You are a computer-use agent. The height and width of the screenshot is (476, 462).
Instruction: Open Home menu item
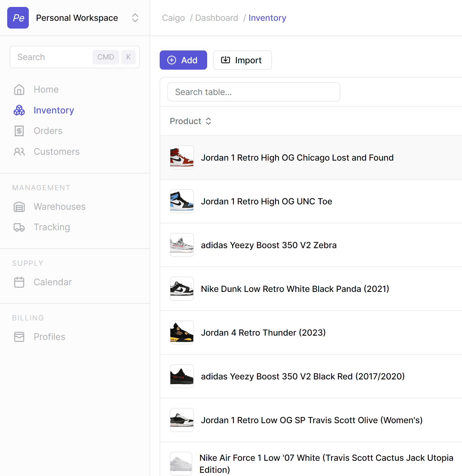[x=46, y=90]
